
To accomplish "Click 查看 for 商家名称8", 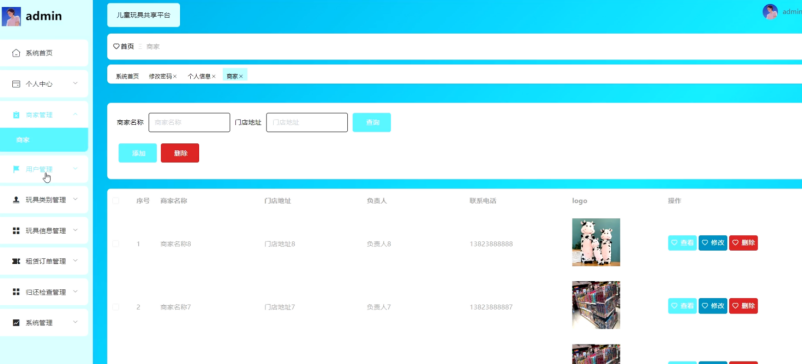I will point(682,243).
